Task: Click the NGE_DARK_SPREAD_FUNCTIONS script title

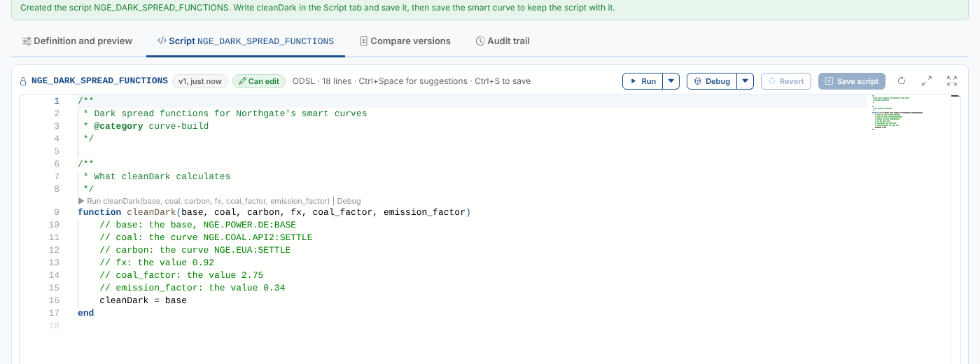Action: point(99,81)
